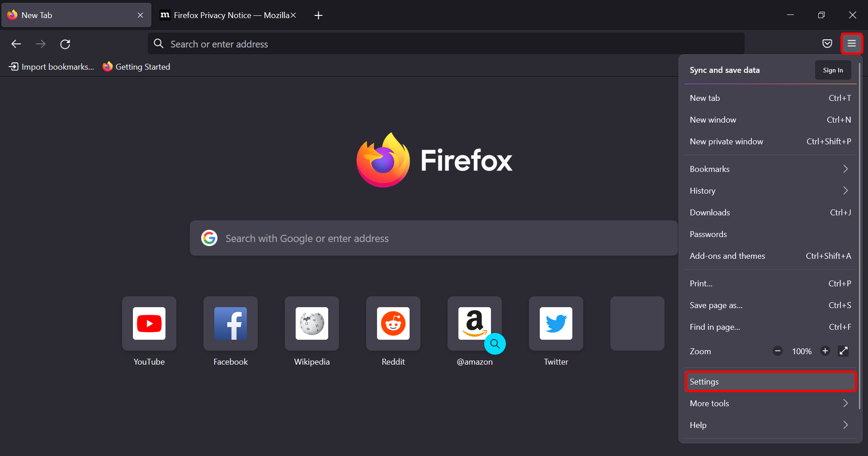Image resolution: width=868 pixels, height=456 pixels.
Task: Open the Wikipedia shortcut tile
Action: [312, 323]
